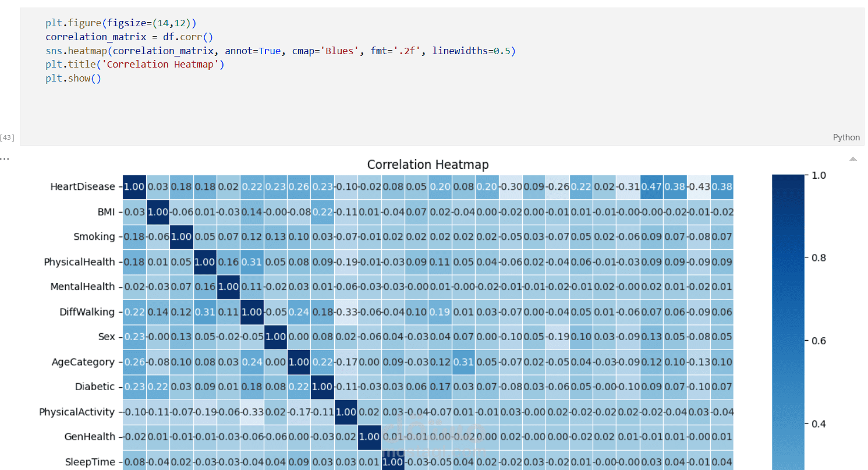
Task: Click the 0.19 cell in DiffWalking row
Action: 440,312
